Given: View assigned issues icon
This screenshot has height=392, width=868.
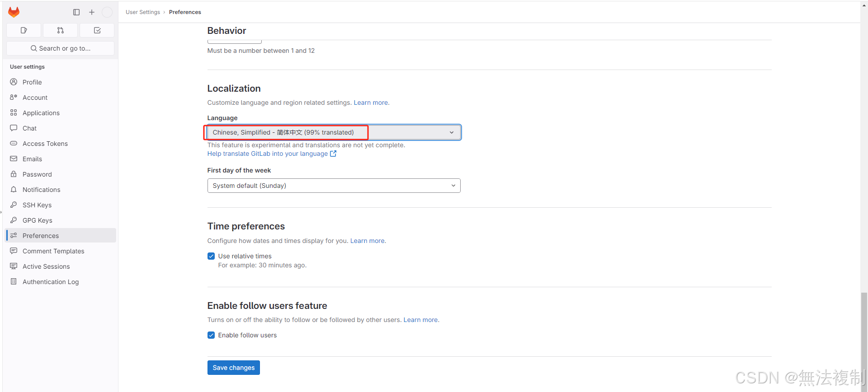Looking at the screenshot, I should click(x=24, y=30).
